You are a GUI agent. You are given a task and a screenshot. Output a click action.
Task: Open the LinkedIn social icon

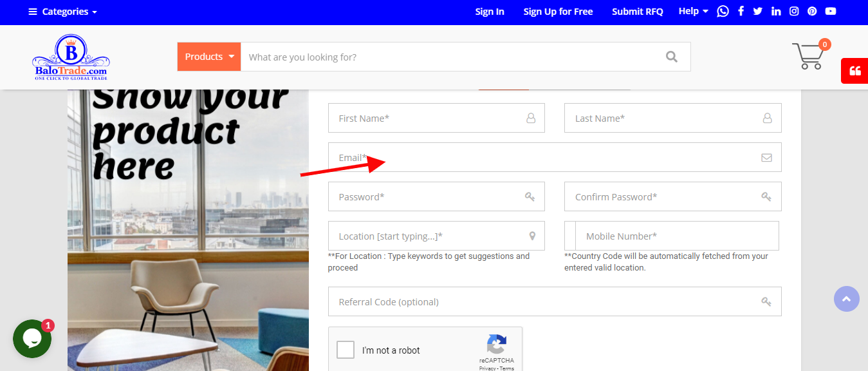click(776, 12)
